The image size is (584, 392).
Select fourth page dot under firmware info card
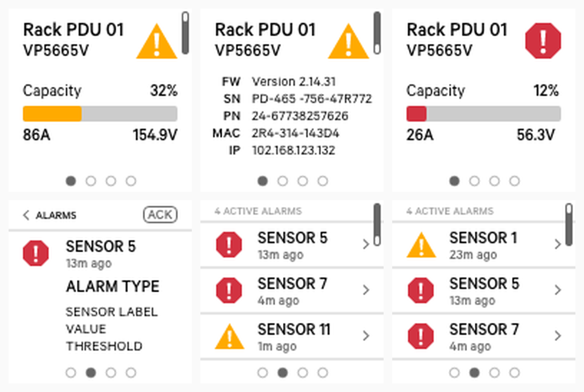[x=323, y=181]
